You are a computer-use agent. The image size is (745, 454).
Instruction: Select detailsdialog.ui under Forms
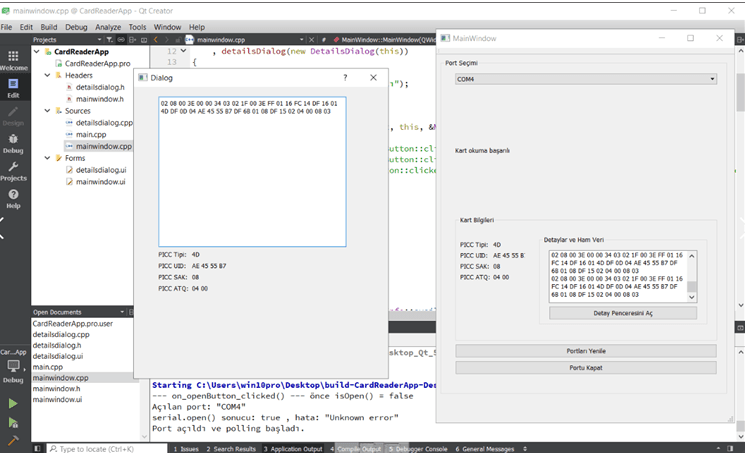coord(101,170)
